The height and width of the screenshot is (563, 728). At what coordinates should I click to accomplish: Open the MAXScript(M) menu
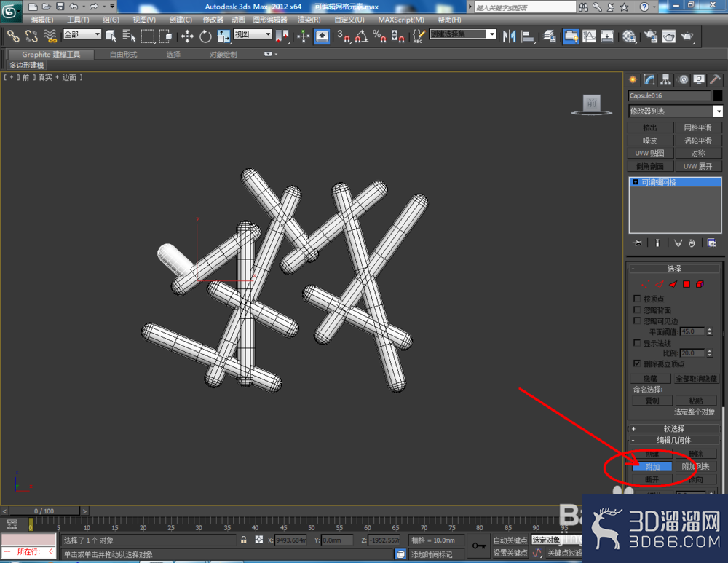click(400, 20)
